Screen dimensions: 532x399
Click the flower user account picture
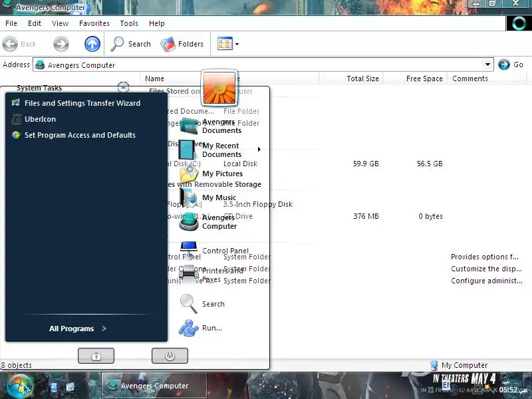tap(219, 88)
